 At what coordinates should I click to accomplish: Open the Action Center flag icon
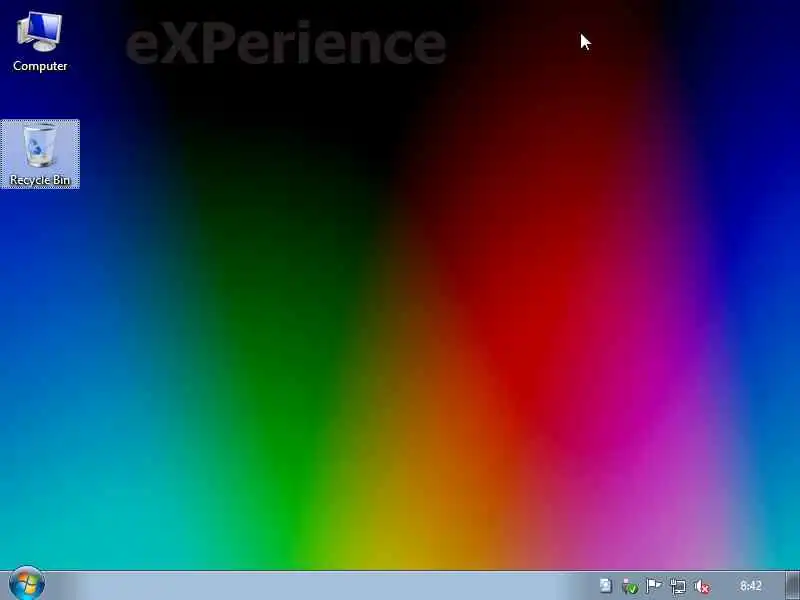[654, 586]
